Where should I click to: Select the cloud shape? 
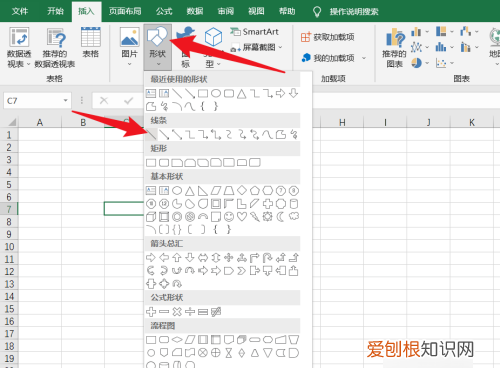(294, 217)
